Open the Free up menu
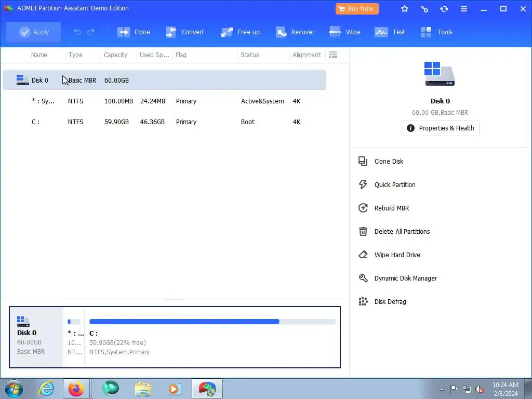Image resolution: width=532 pixels, height=399 pixels. [x=240, y=32]
